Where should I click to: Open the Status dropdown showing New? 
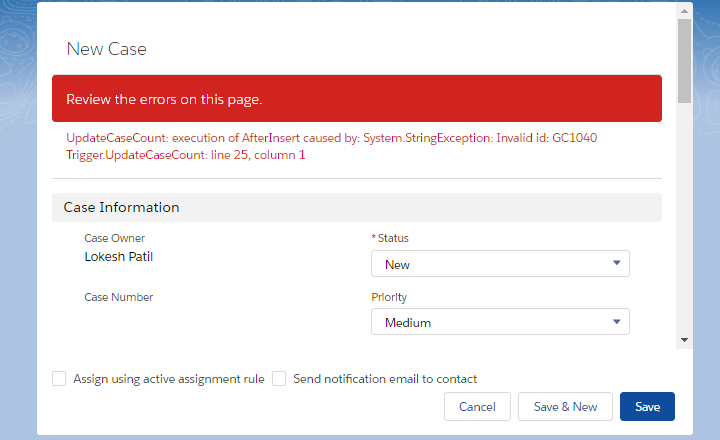490,264
